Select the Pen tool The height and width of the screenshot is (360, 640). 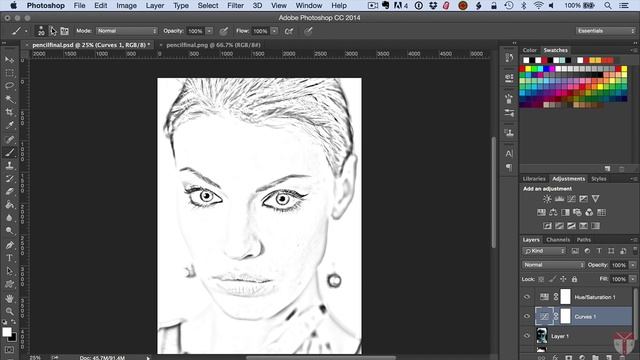point(9,245)
